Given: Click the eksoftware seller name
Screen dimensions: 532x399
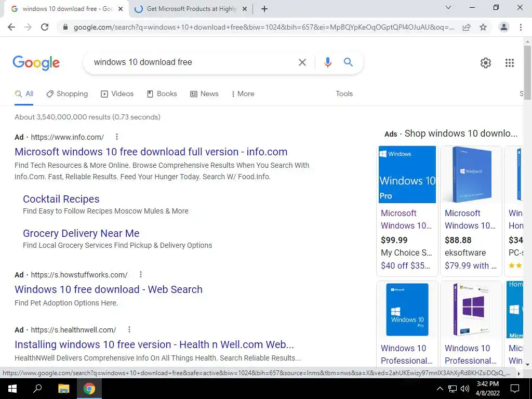Looking at the screenshot, I should pyautogui.click(x=465, y=253).
